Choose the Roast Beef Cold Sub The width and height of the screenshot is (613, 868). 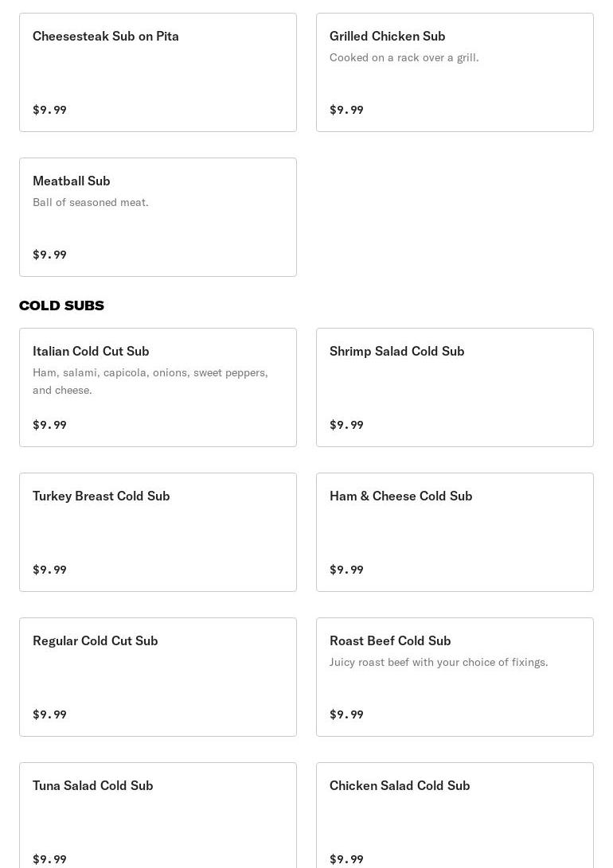(390, 641)
